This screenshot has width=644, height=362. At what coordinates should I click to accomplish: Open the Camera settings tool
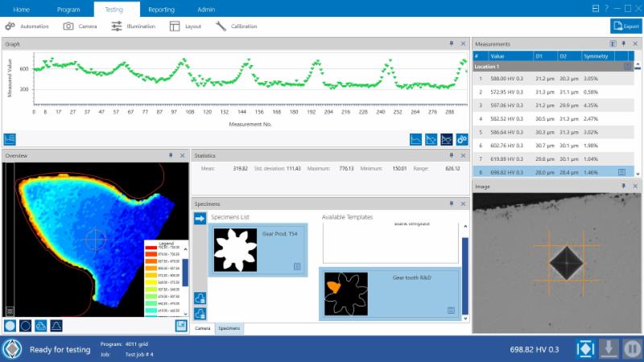80,27
